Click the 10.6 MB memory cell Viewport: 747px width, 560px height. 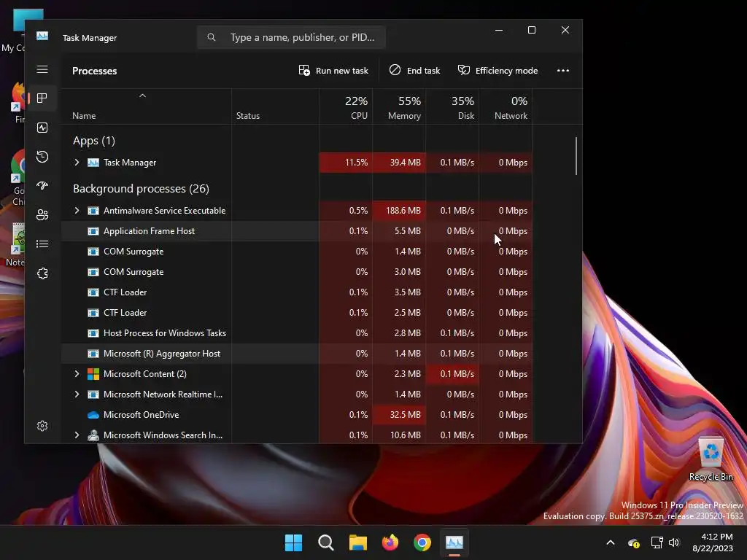399,435
